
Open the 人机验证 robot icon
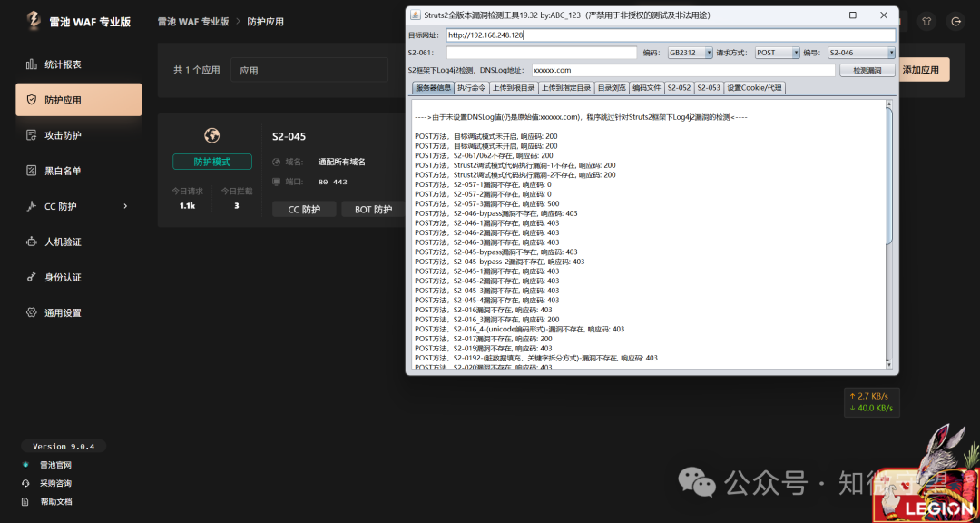point(31,242)
